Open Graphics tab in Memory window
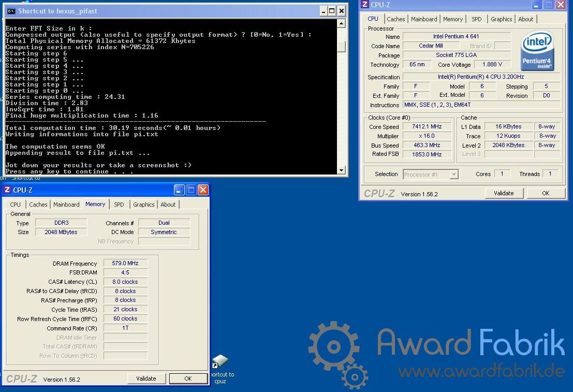This screenshot has width=573, height=392. (x=143, y=205)
